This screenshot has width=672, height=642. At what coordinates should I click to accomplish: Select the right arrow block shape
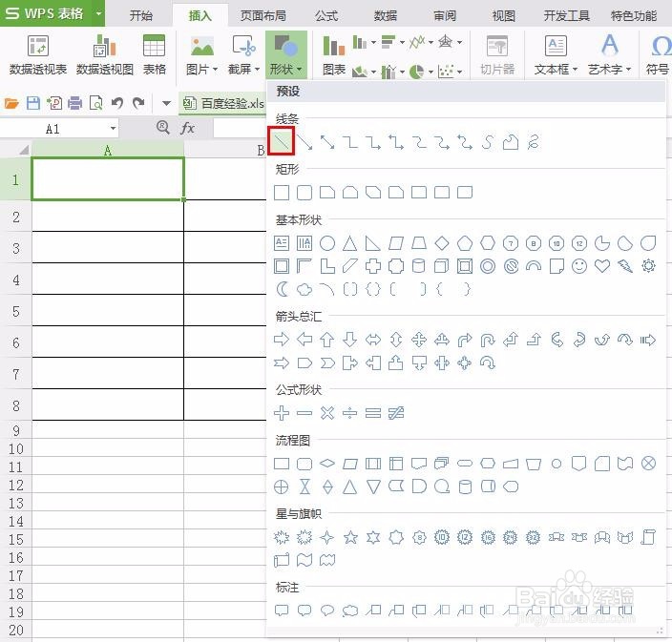(282, 340)
